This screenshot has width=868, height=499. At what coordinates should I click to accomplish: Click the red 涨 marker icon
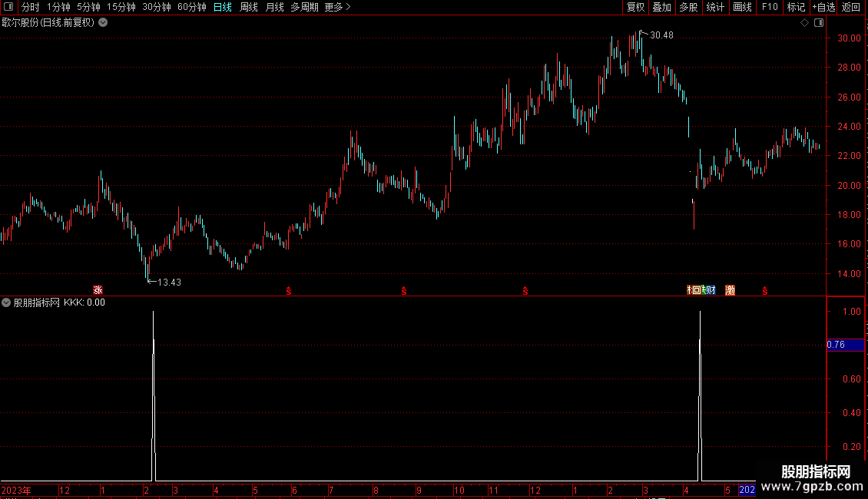pyautogui.click(x=98, y=290)
